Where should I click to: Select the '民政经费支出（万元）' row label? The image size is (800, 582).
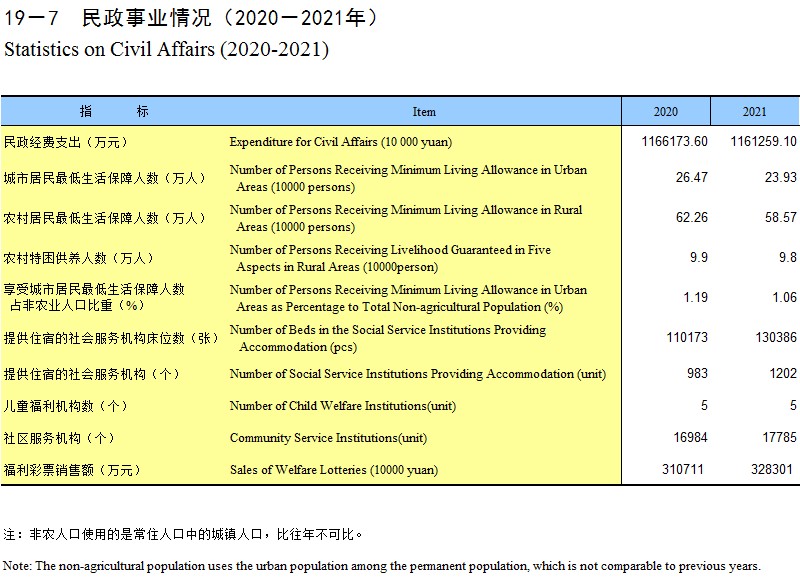pyautogui.click(x=66, y=142)
